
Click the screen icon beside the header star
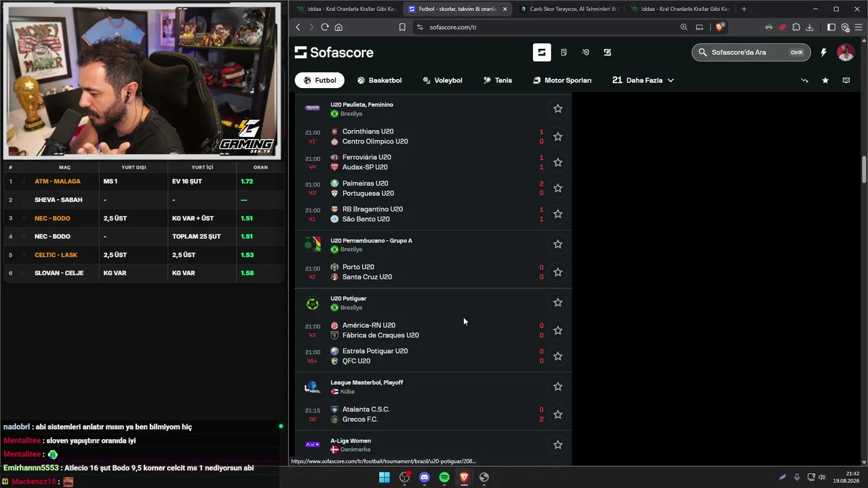pos(846,80)
